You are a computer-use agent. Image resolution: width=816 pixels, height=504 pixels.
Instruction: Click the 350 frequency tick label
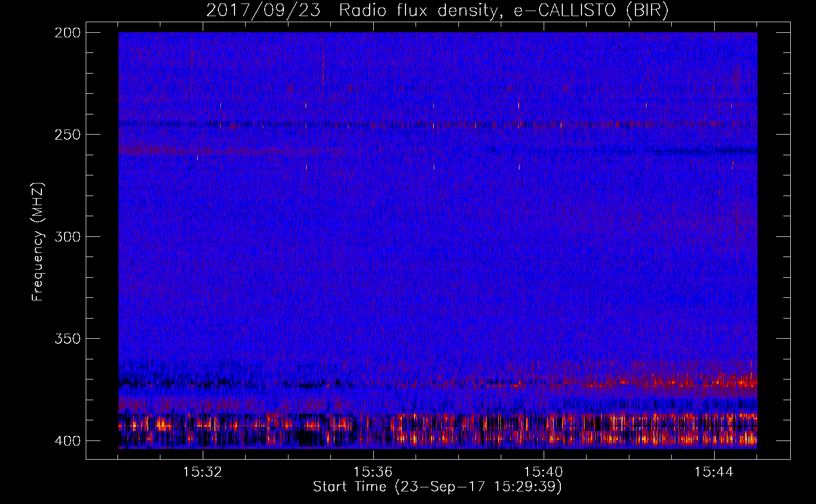pyautogui.click(x=67, y=339)
